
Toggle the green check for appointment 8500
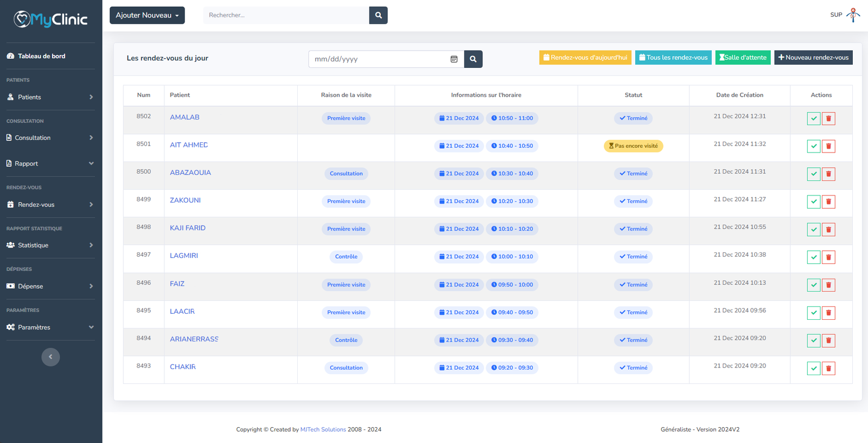point(813,174)
